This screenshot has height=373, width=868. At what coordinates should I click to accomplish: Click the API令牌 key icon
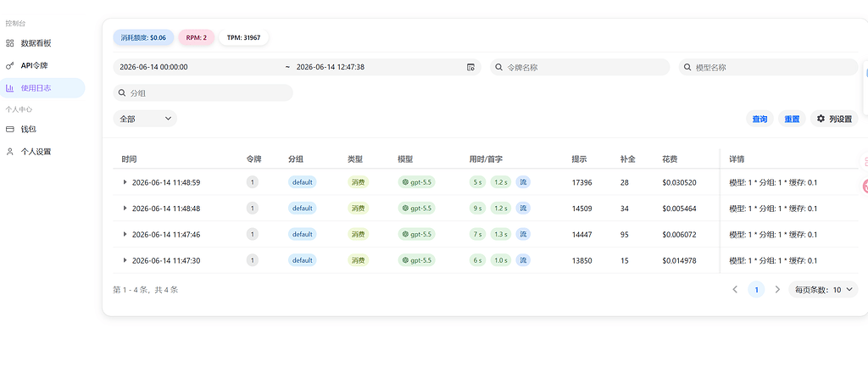tap(9, 66)
